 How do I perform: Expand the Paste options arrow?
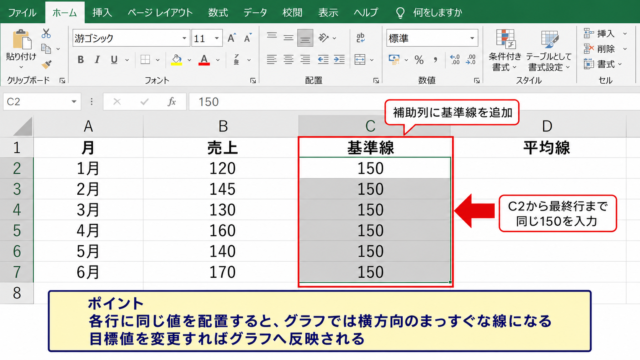tap(21, 67)
